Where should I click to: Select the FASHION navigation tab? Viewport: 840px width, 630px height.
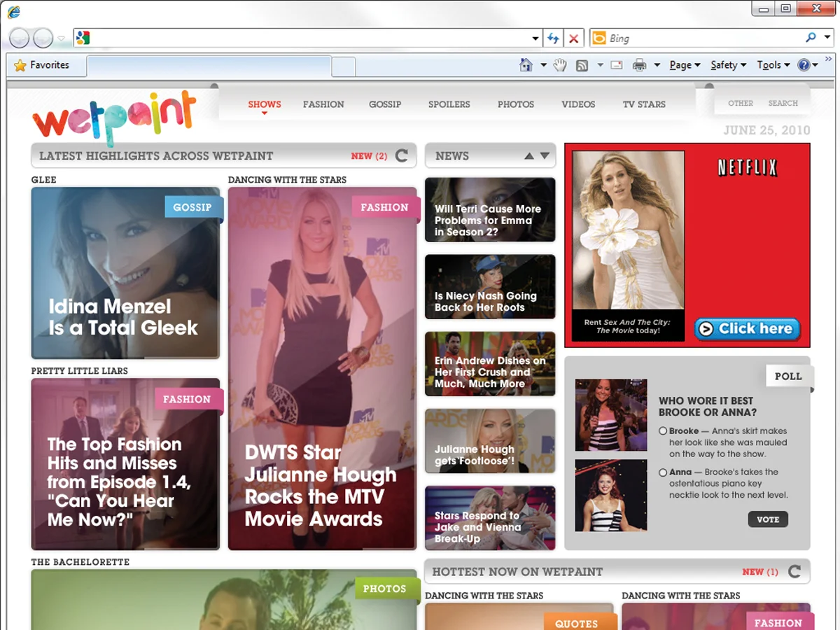pos(323,104)
